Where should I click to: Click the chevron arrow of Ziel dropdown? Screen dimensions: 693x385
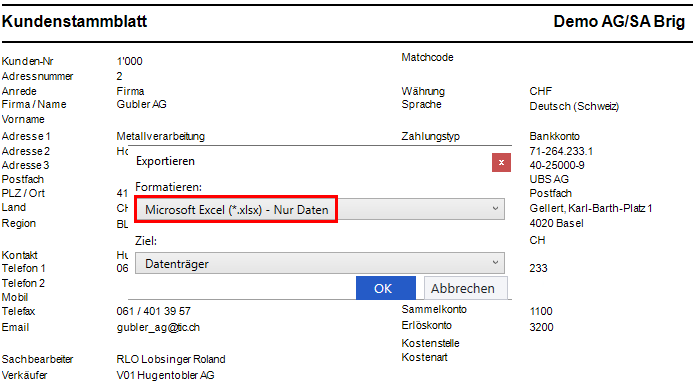pos(495,263)
